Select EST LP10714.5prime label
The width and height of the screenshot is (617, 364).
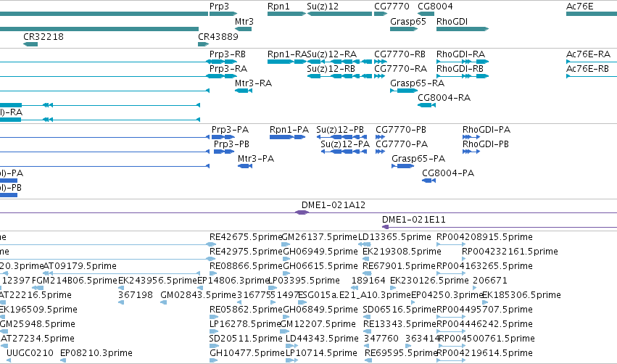pyautogui.click(x=321, y=353)
